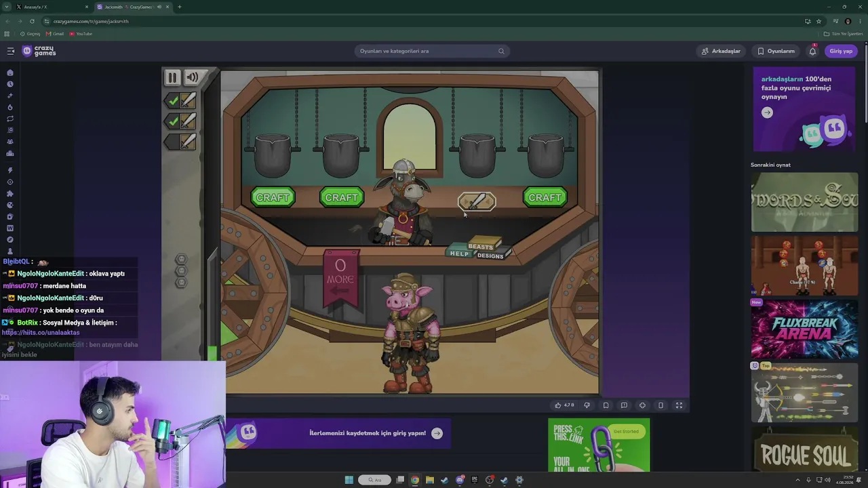Click the taskbar Ara search box
Image resolution: width=868 pixels, height=488 pixels.
[x=375, y=480]
